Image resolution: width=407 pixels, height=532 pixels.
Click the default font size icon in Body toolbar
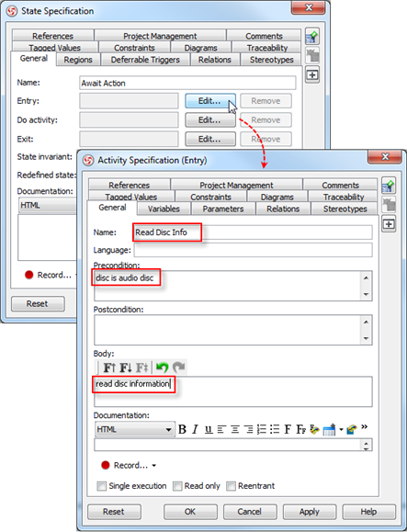[142, 368]
